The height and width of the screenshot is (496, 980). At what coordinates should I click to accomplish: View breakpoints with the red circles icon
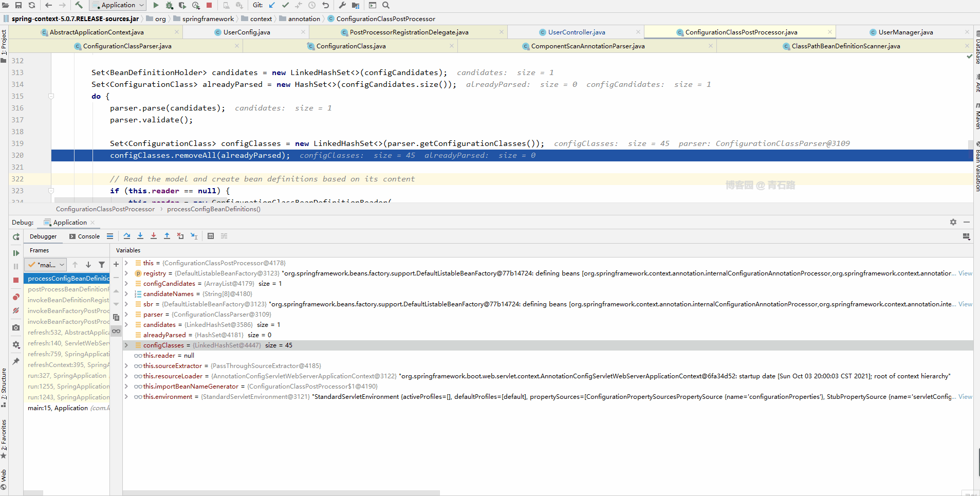pos(16,297)
